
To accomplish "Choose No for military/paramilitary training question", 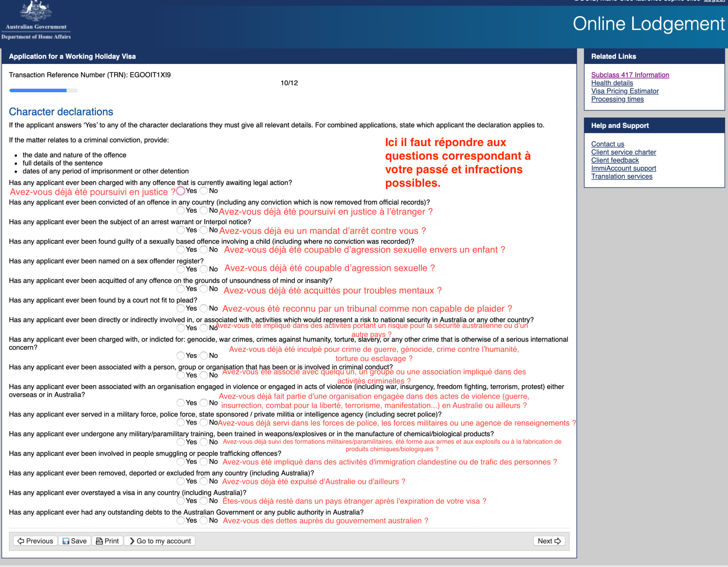I will point(204,442).
